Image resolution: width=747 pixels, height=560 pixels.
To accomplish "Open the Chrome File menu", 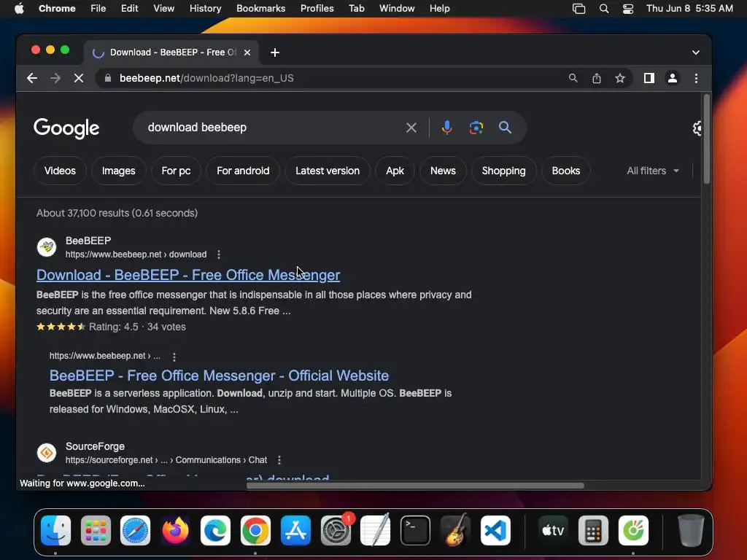I will click(98, 9).
